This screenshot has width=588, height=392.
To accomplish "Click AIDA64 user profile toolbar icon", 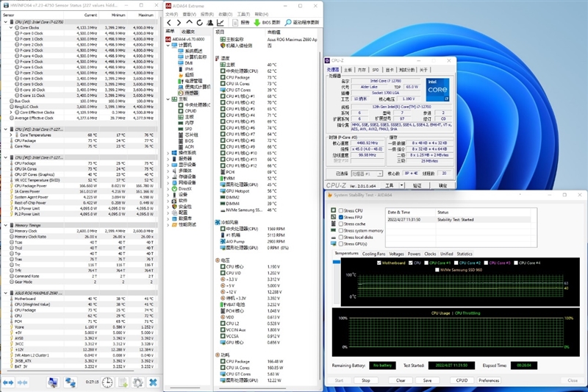I will point(210,23).
